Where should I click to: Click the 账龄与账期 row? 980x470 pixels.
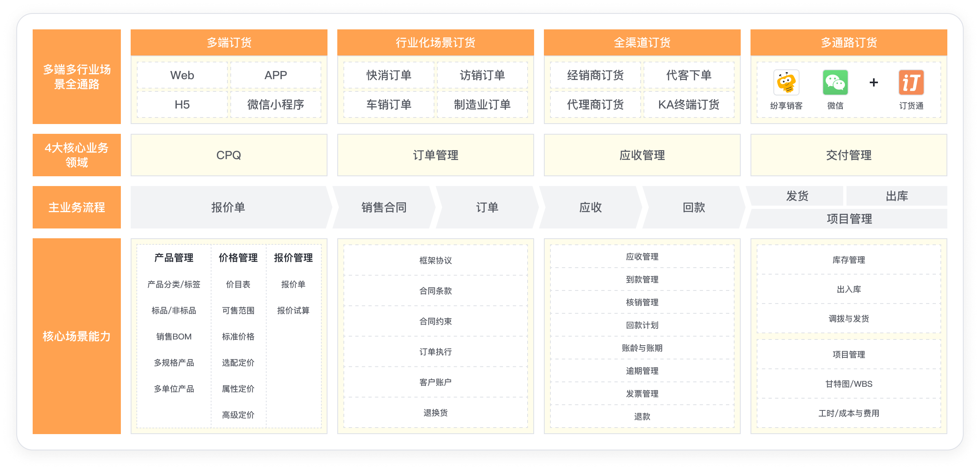tap(642, 348)
